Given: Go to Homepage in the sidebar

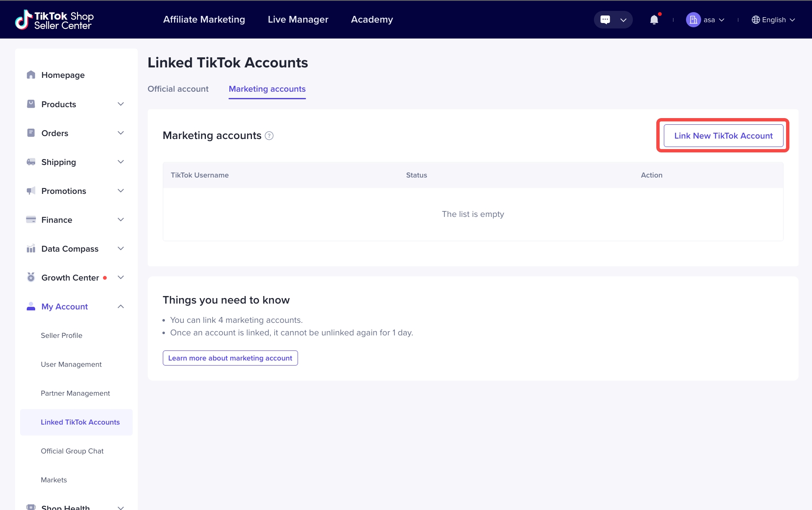Looking at the screenshot, I should click(63, 75).
